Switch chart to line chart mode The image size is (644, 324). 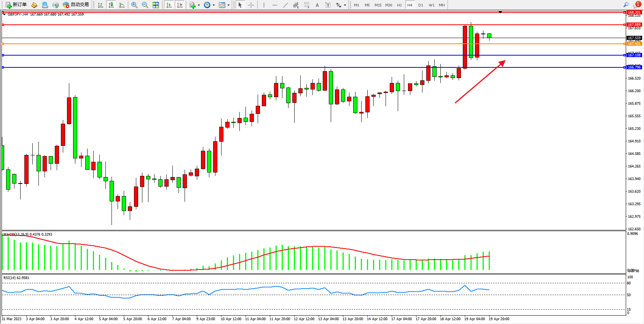pyautogui.click(x=122, y=5)
